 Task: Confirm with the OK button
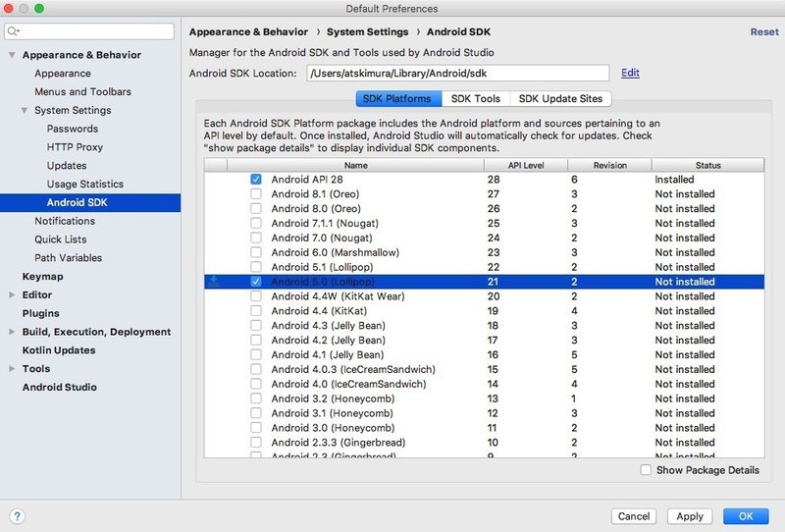pyautogui.click(x=746, y=516)
